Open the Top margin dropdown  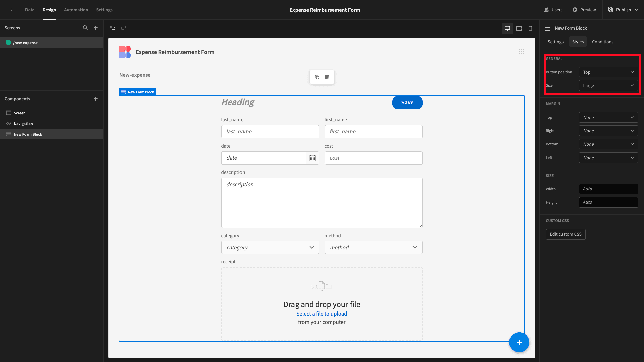pos(608,117)
